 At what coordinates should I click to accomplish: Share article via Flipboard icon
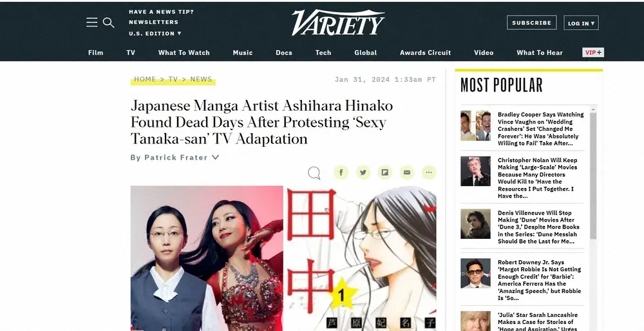pos(385,173)
